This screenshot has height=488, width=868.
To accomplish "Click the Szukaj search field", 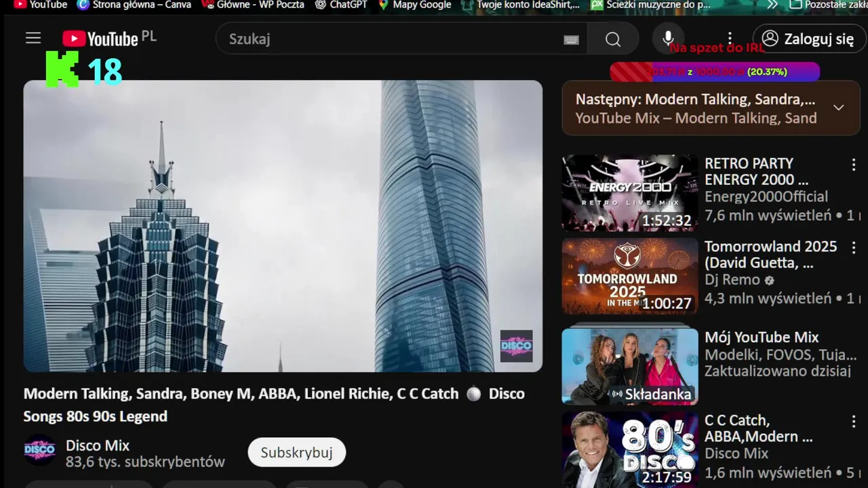I will pyautogui.click(x=401, y=39).
